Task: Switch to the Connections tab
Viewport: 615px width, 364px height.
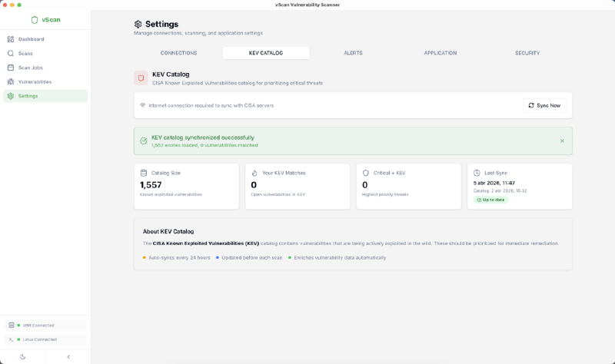Action: point(178,53)
